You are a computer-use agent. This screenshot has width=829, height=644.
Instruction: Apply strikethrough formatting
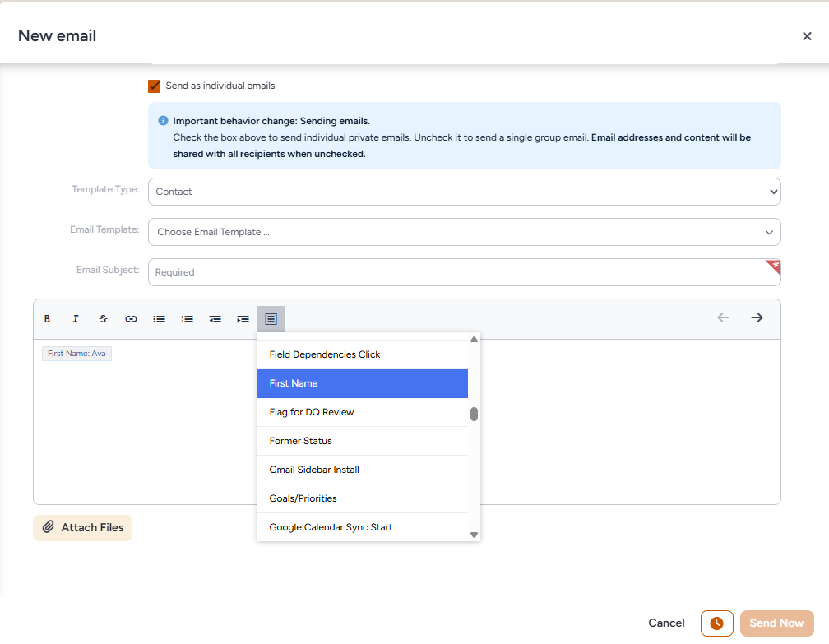click(x=103, y=319)
